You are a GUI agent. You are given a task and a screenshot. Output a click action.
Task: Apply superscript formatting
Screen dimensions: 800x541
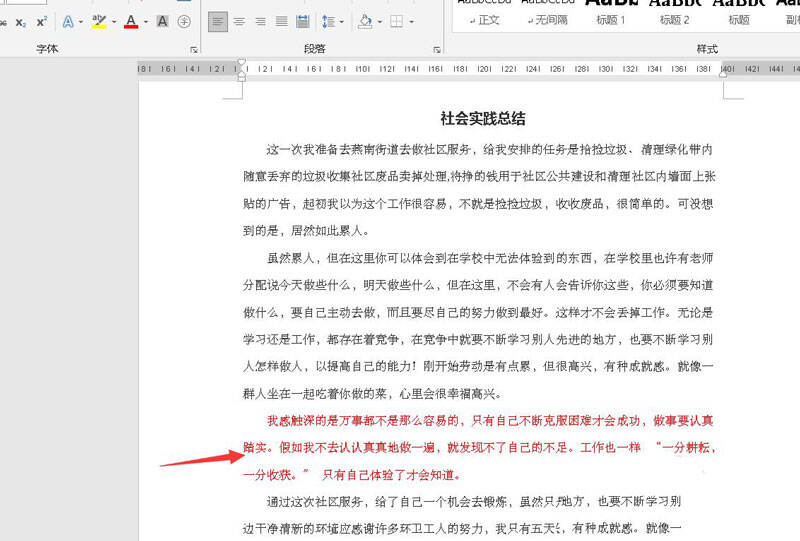tap(41, 21)
